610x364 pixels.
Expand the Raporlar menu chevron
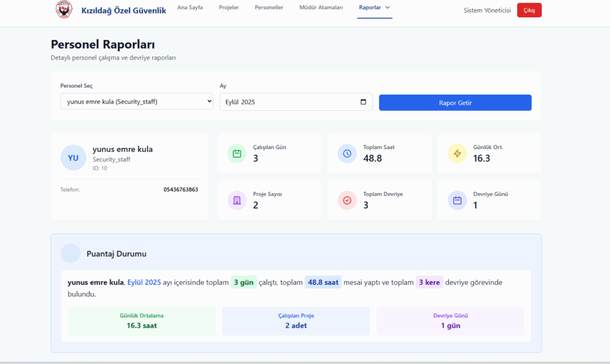click(388, 8)
